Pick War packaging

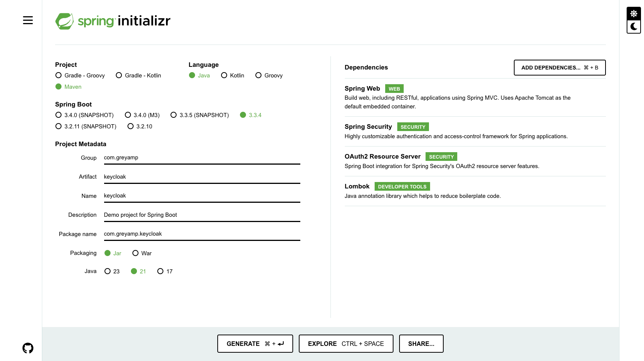click(x=142, y=253)
